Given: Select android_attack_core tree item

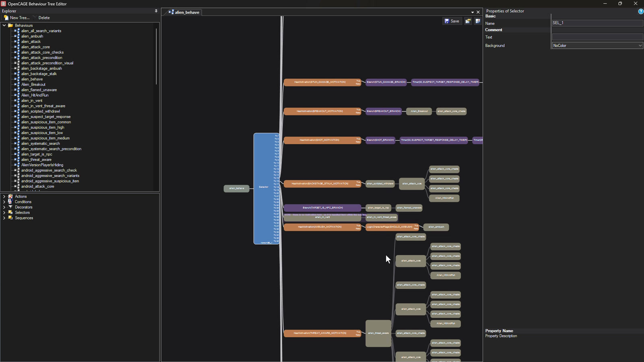Looking at the screenshot, I should click(37, 186).
